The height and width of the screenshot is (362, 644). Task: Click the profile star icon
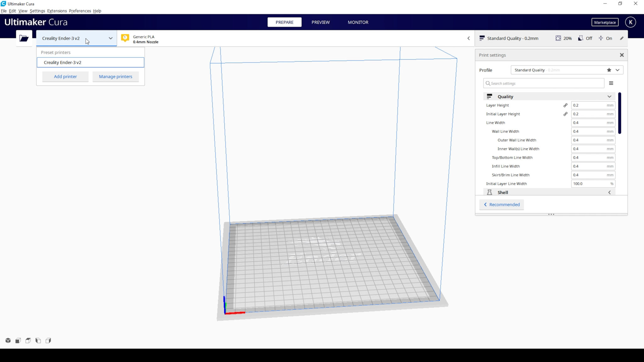[x=609, y=70]
